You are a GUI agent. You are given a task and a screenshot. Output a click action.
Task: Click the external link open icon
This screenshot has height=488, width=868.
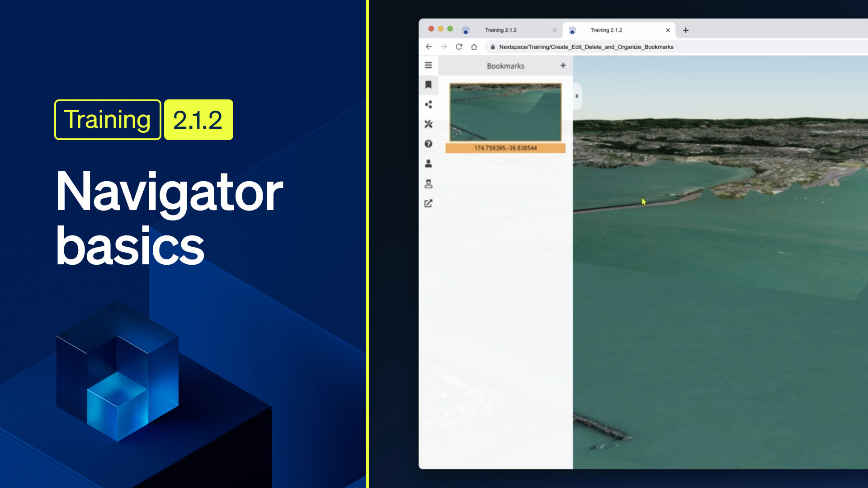click(x=428, y=203)
